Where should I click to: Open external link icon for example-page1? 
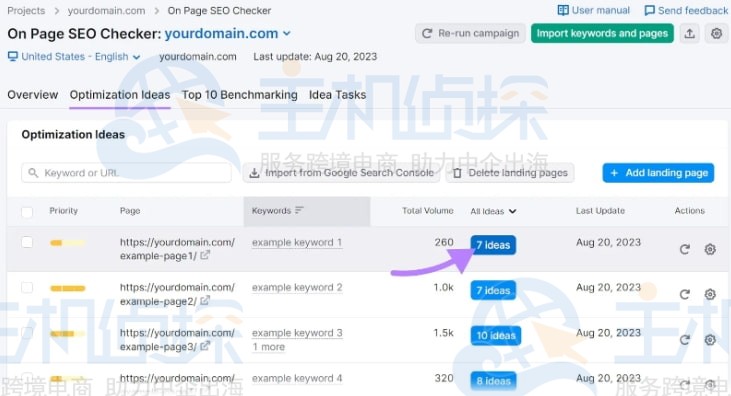(x=205, y=256)
